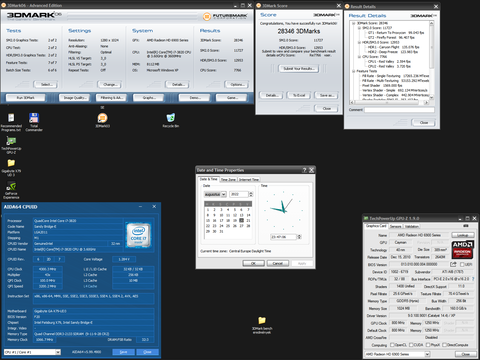Viewport: 480px width, 360px height.
Task: Collapse the CPU Score tree node
Action: click(x=359, y=57)
